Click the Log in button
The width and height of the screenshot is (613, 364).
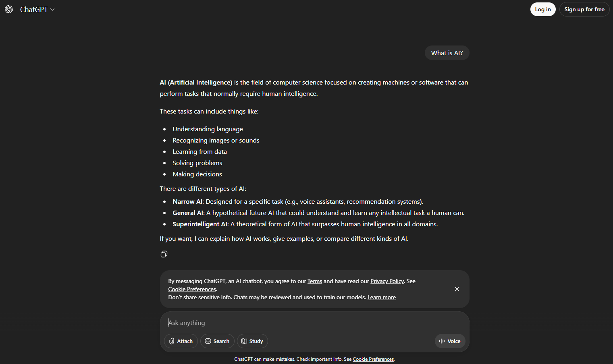tap(542, 9)
